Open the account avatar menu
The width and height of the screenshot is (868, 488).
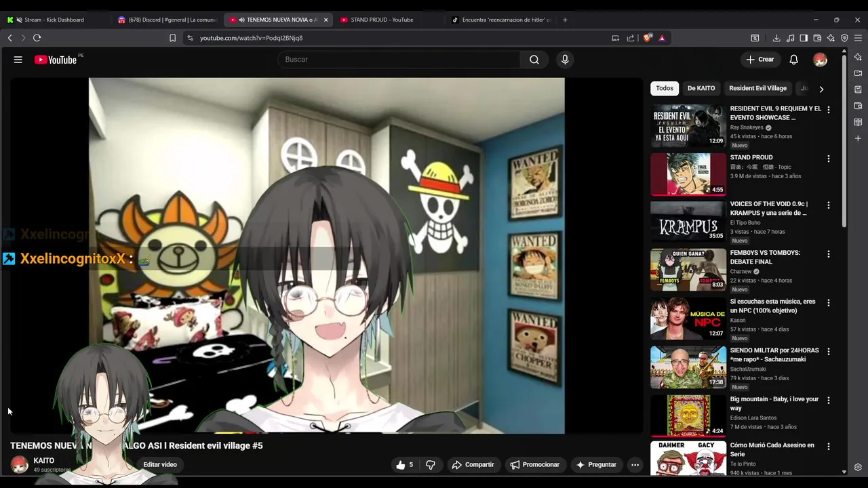(x=820, y=60)
